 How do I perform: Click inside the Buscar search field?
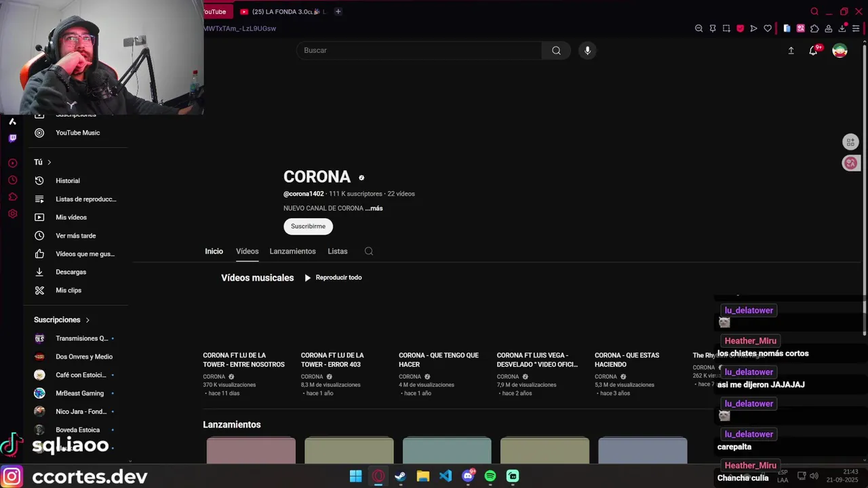click(x=419, y=50)
